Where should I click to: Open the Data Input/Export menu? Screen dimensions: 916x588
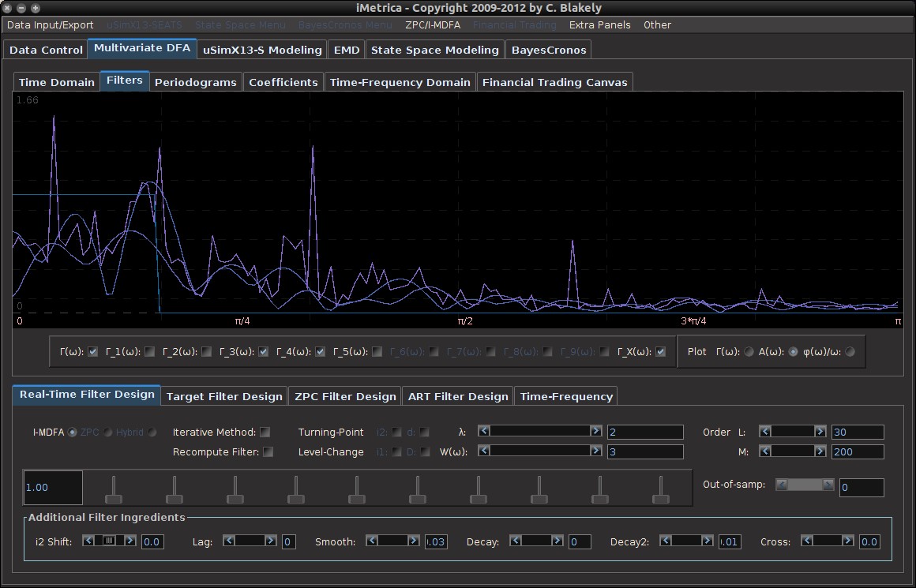(x=50, y=25)
